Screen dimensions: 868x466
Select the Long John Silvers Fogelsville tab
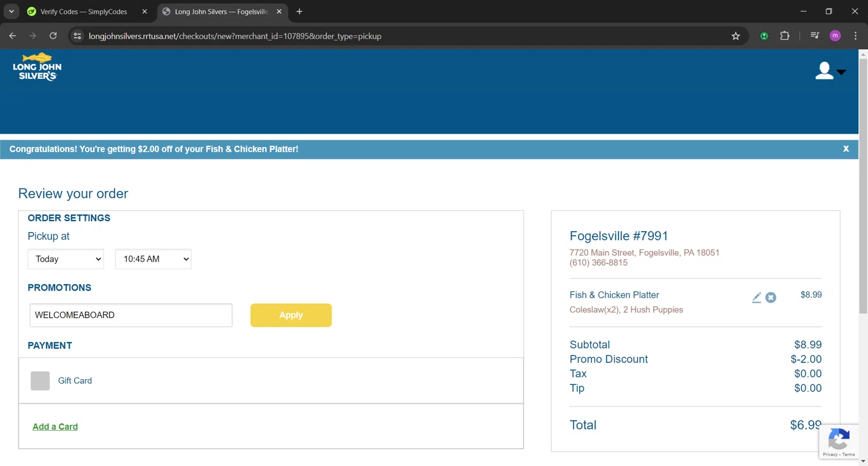[222, 12]
